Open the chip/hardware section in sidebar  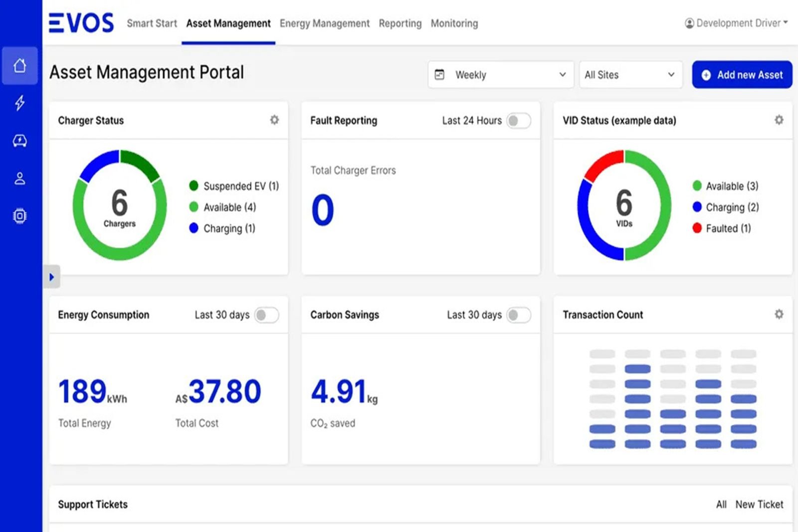coord(20,215)
